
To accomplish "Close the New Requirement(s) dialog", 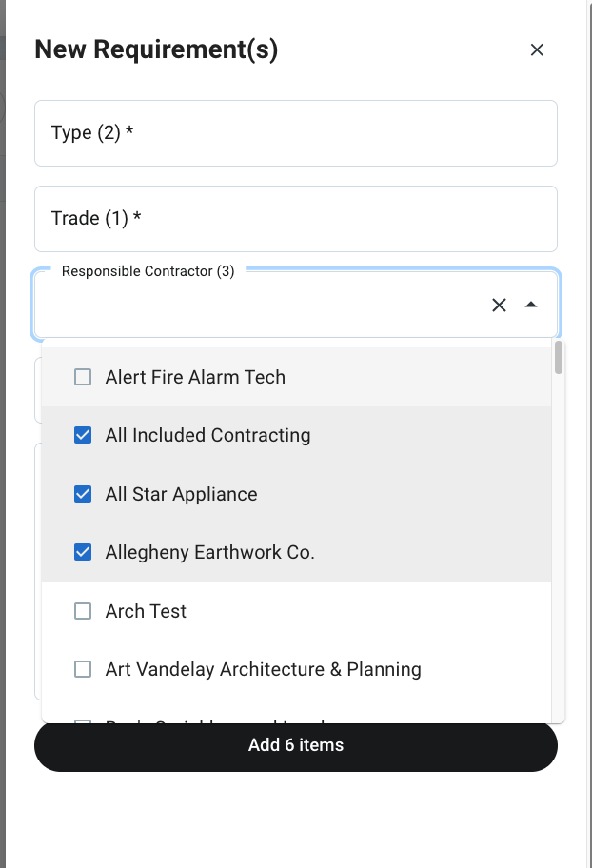I will 537,49.
